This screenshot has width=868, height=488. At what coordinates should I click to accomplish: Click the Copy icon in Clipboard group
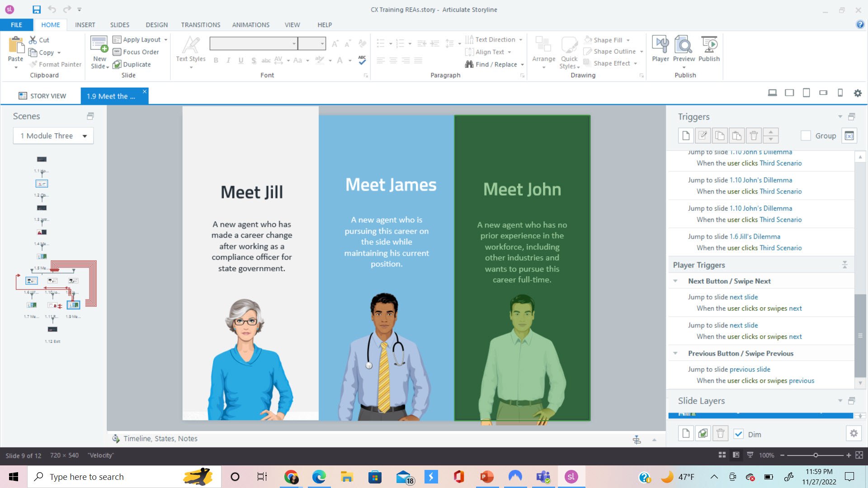(x=33, y=52)
